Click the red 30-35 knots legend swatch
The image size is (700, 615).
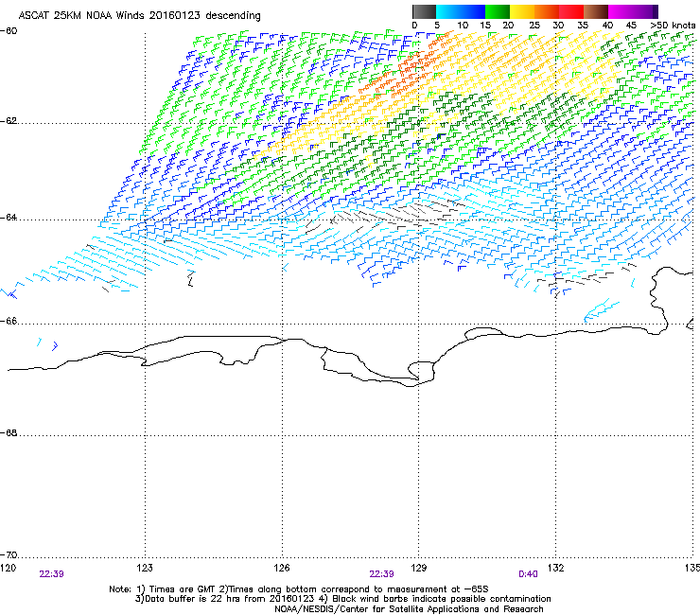(x=570, y=11)
